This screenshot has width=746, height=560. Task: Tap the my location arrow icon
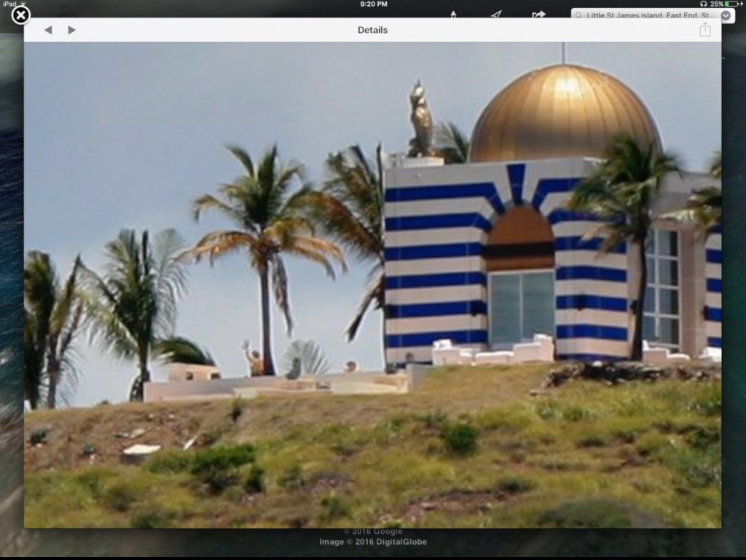coord(496,15)
